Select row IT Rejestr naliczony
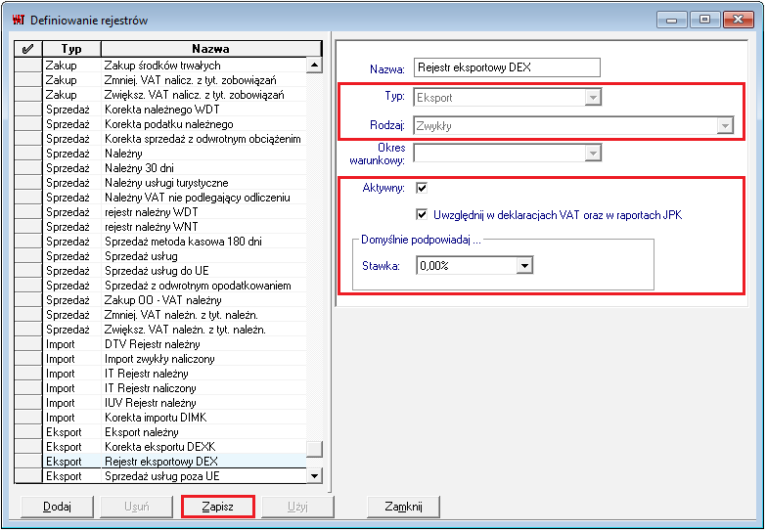Screen dimensions: 767x532 160,387
